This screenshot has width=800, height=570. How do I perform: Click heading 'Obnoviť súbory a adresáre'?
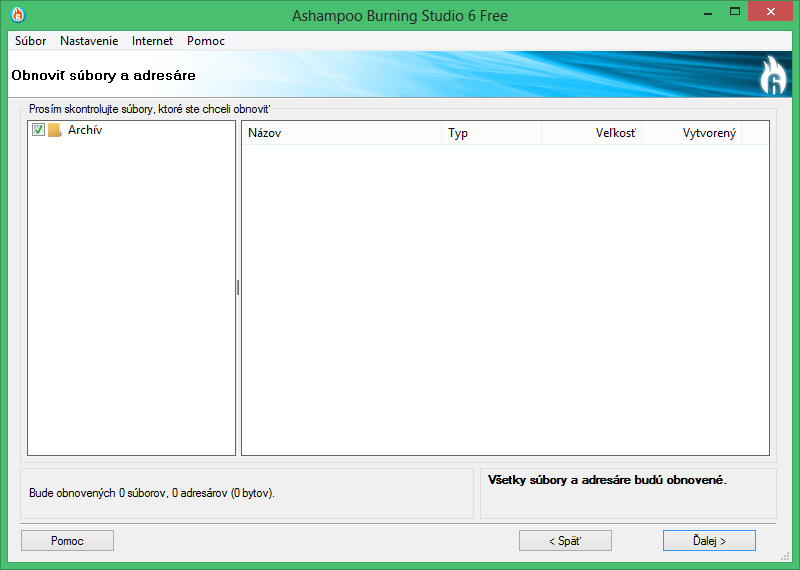pyautogui.click(x=104, y=76)
